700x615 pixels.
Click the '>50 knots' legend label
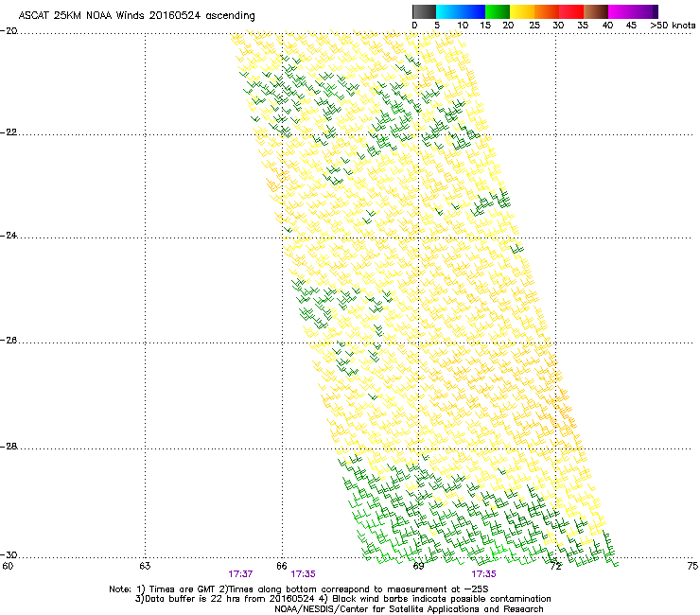(673, 26)
